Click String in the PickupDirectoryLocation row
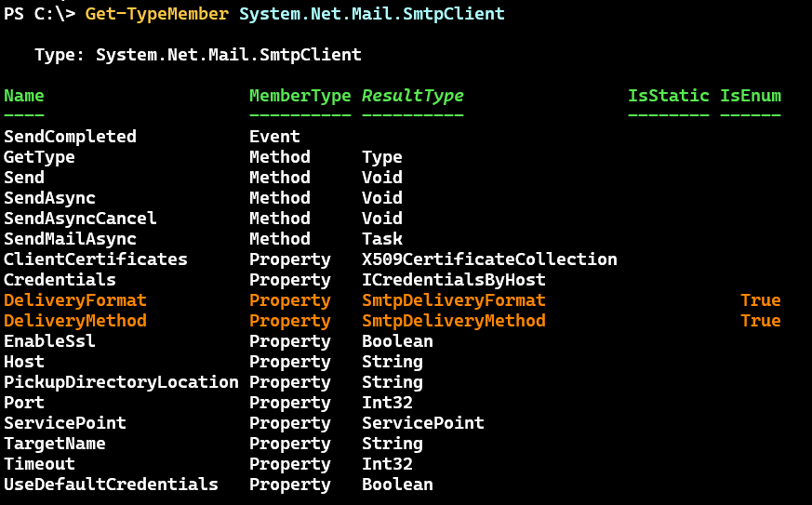The width and height of the screenshot is (812, 505). point(392,382)
